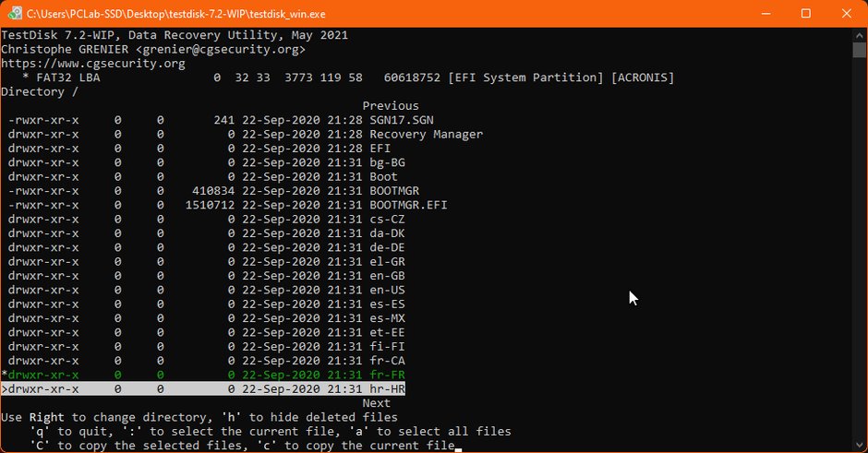Screen dimensions: 868x453
Task: Minimize the TestDisk console window
Action: [766, 13]
